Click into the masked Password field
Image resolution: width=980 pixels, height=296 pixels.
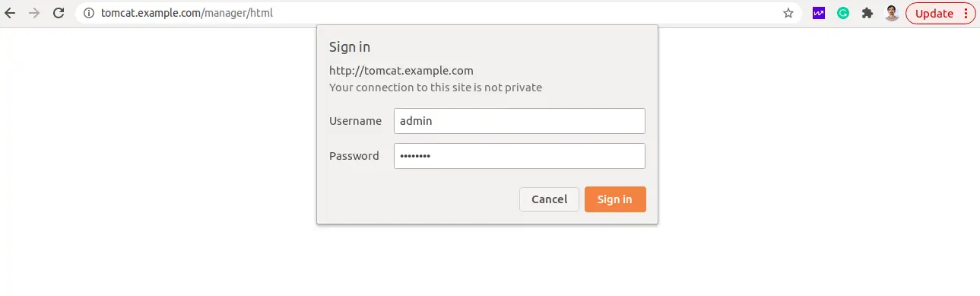coord(519,156)
